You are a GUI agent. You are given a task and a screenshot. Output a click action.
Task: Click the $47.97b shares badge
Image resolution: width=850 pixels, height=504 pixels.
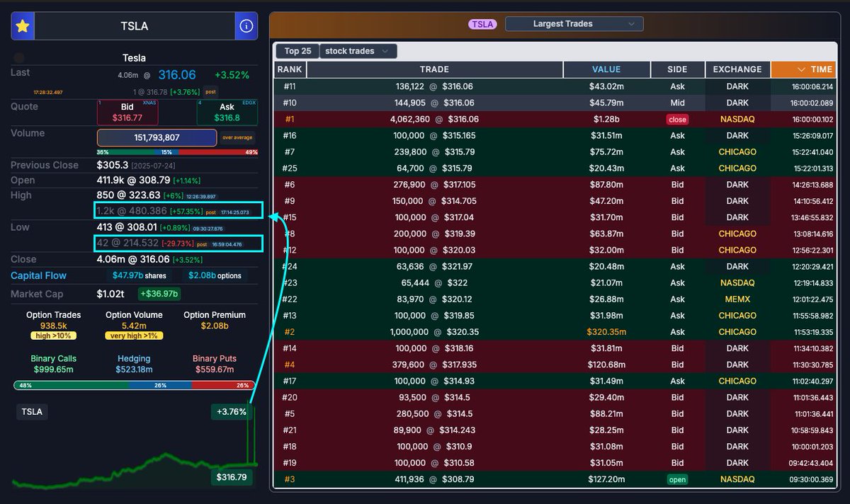pyautogui.click(x=139, y=276)
